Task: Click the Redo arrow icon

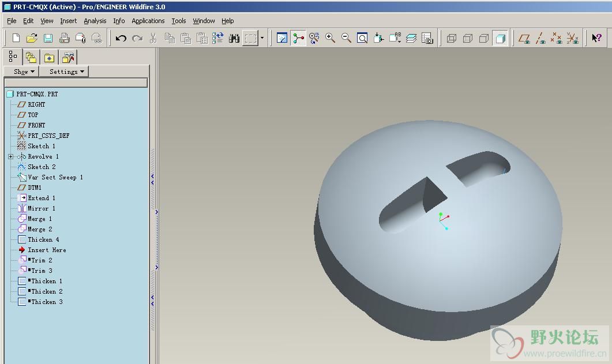Action: [137, 38]
